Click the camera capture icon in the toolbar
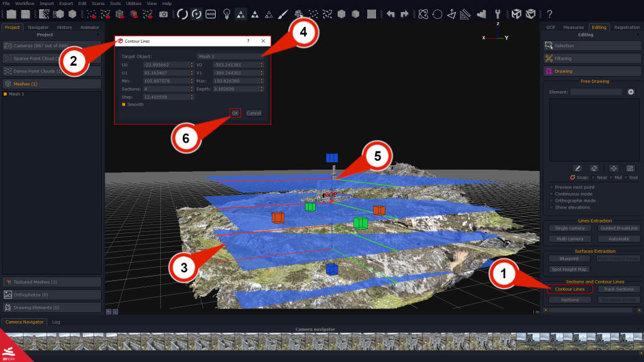 coord(164,14)
